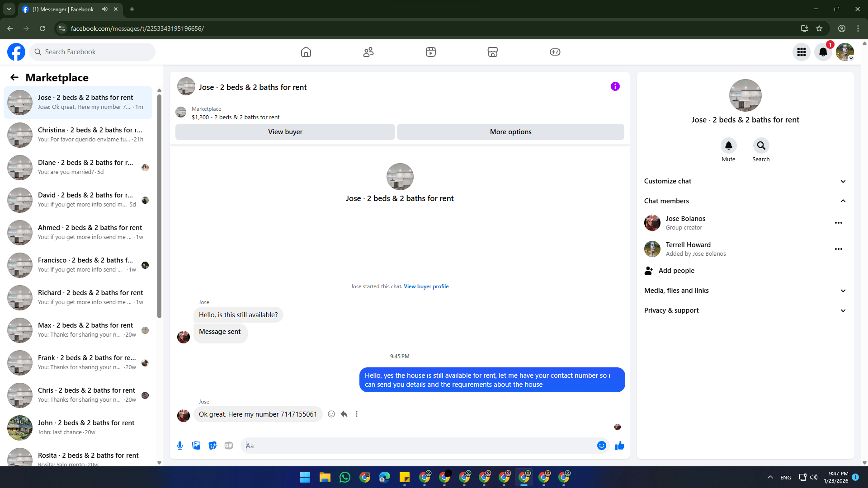The width and height of the screenshot is (868, 488).
Task: Open notifications bell in top bar
Action: point(823,52)
